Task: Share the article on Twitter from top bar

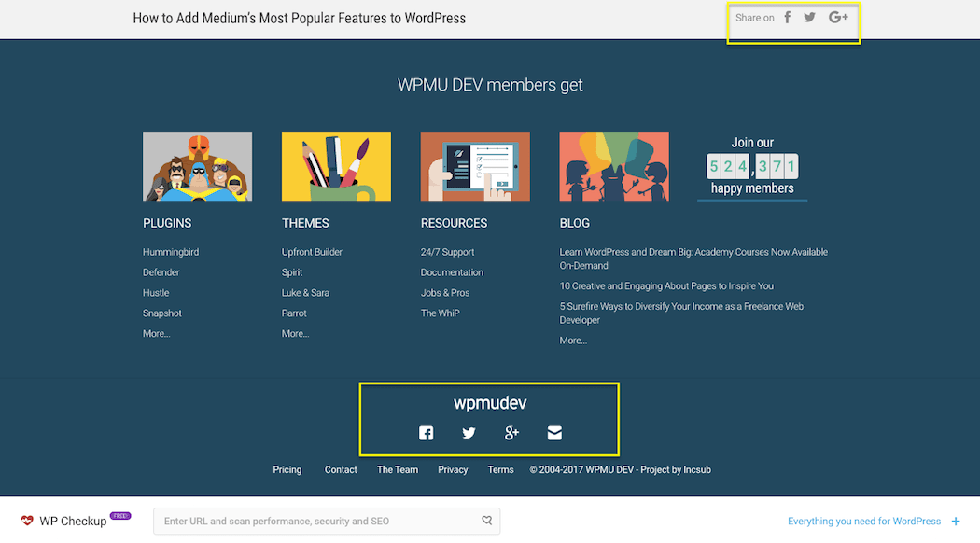Action: coord(809,18)
